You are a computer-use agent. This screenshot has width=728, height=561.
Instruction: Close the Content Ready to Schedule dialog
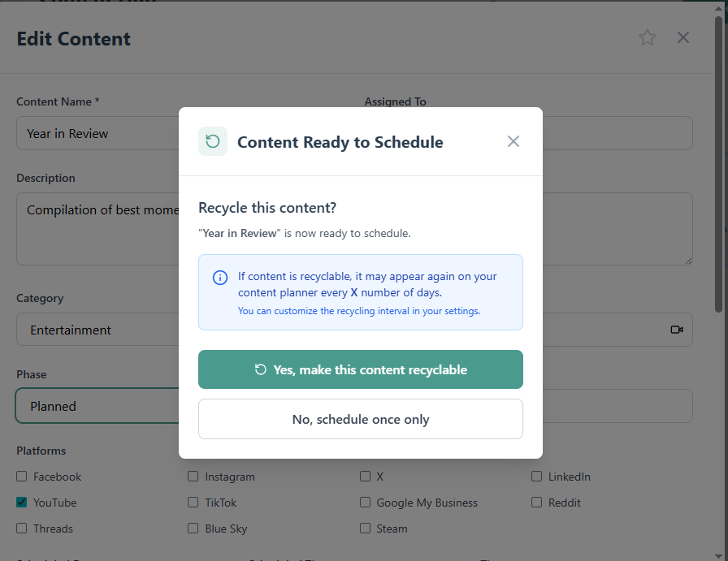[x=513, y=141]
